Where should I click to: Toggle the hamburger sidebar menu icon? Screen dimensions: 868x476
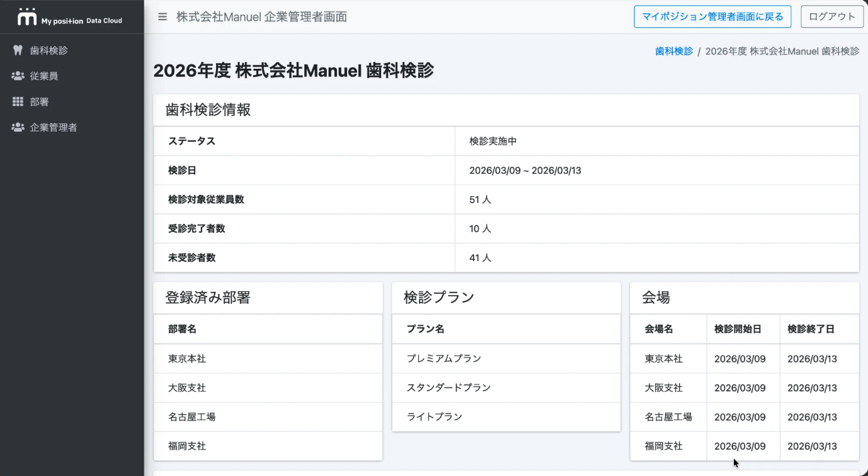point(163,17)
